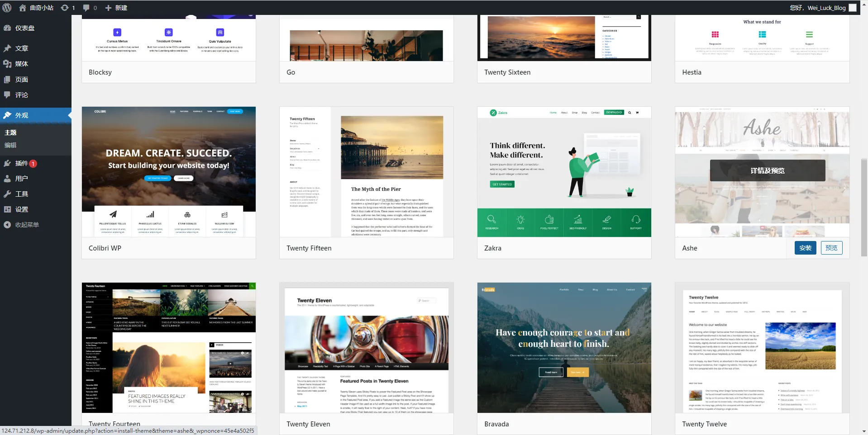This screenshot has height=435, width=868.
Task: Click the 文章 pushpin icon
Action: click(7, 48)
